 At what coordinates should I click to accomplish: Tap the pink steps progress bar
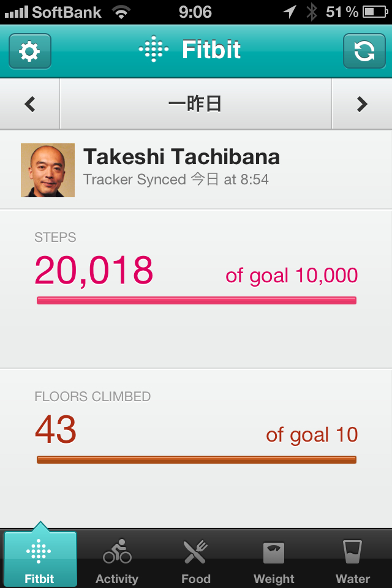[196, 300]
